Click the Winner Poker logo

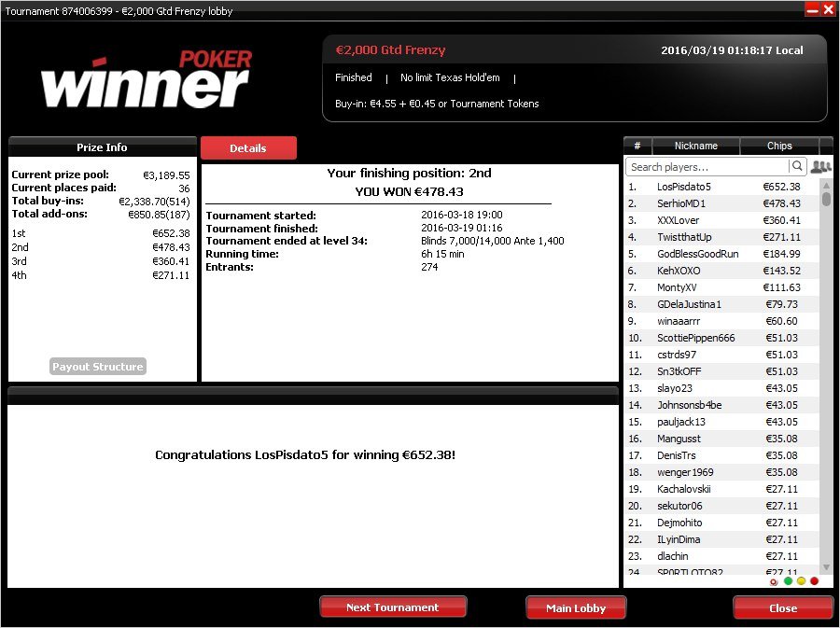click(x=146, y=79)
